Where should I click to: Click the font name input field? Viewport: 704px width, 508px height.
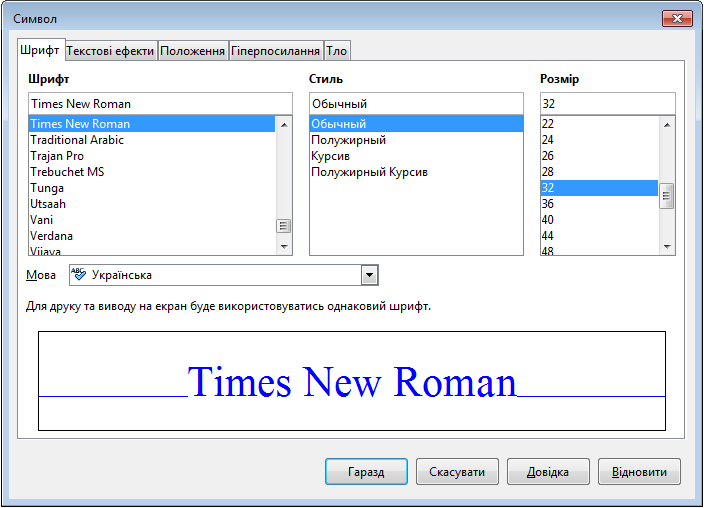[160, 103]
